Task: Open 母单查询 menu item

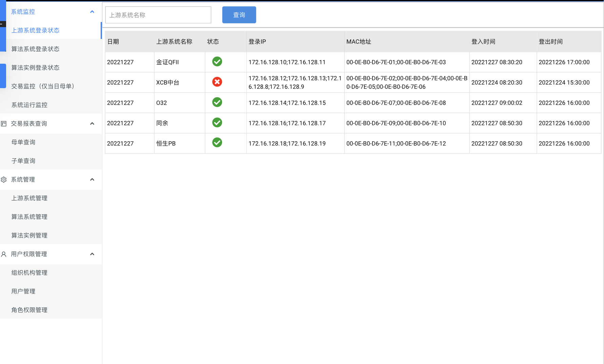Action: click(51, 142)
